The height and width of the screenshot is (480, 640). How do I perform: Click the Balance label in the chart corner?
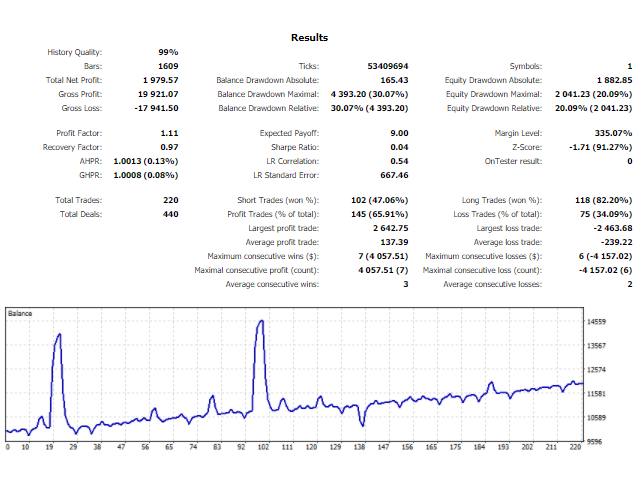20,314
